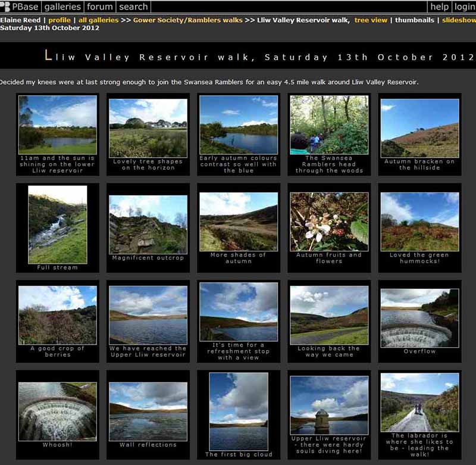Click 'Looking back the way we came' caption
The width and height of the screenshot is (476, 465).
(329, 351)
